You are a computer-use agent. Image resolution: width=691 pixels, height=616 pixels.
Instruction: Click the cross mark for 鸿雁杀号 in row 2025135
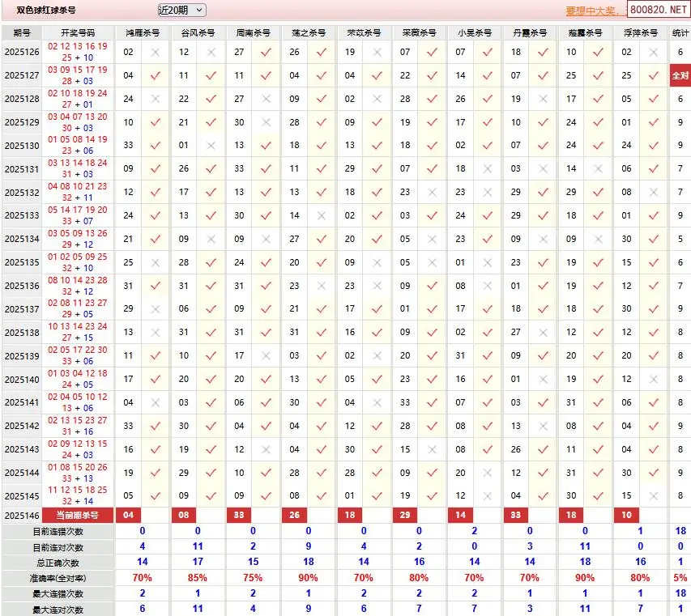[156, 262]
